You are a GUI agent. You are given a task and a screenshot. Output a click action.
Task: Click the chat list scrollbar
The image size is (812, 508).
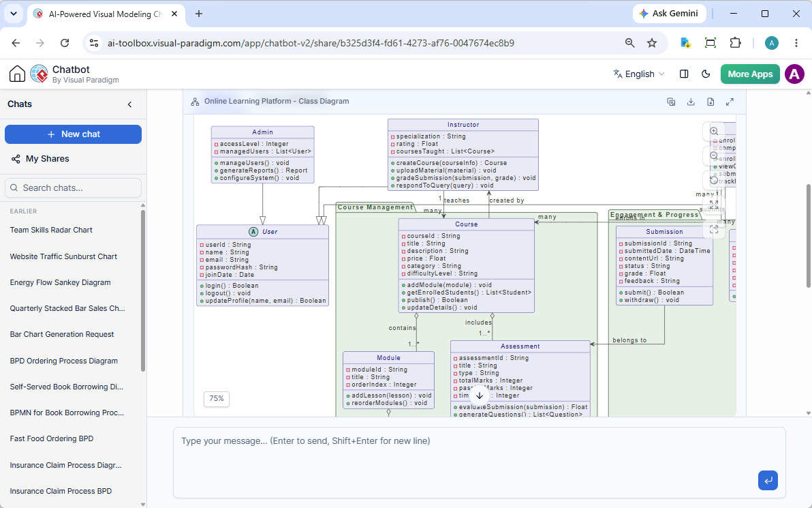[143, 290]
